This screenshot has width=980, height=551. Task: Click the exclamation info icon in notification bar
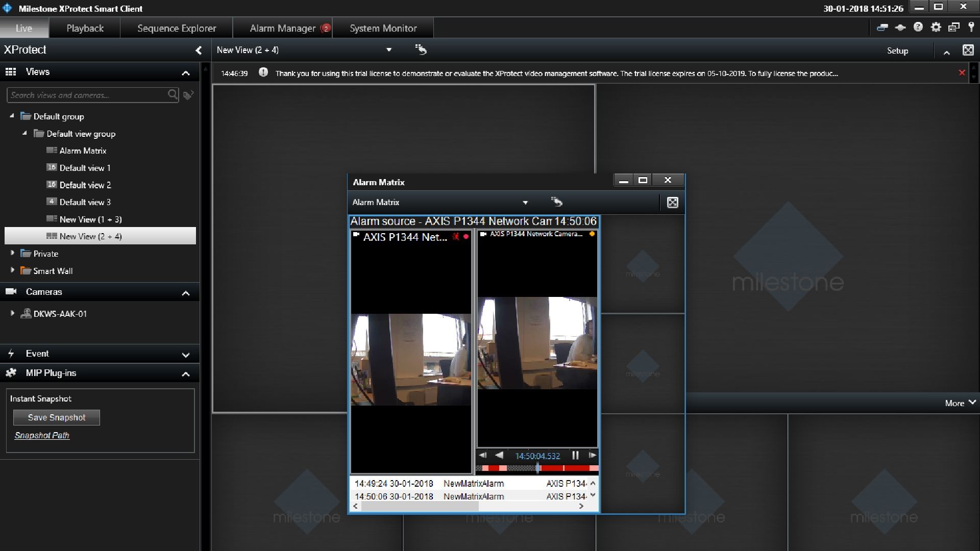(263, 72)
